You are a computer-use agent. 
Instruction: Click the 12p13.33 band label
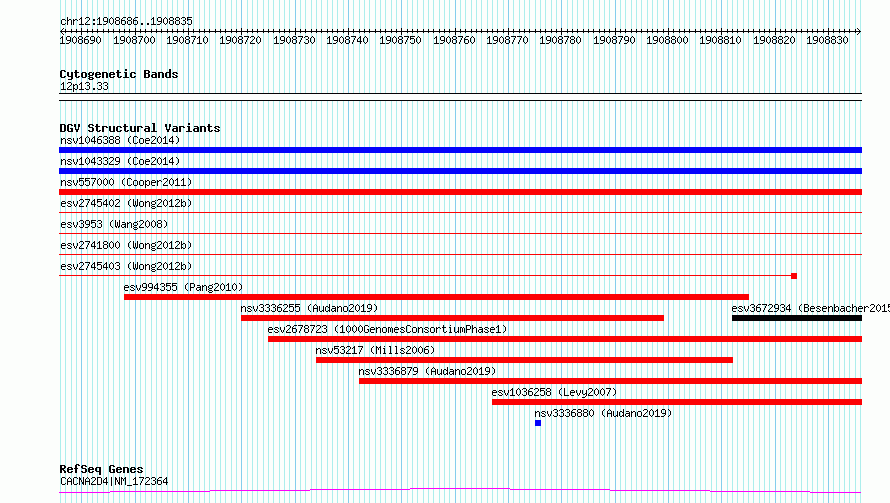click(x=84, y=87)
